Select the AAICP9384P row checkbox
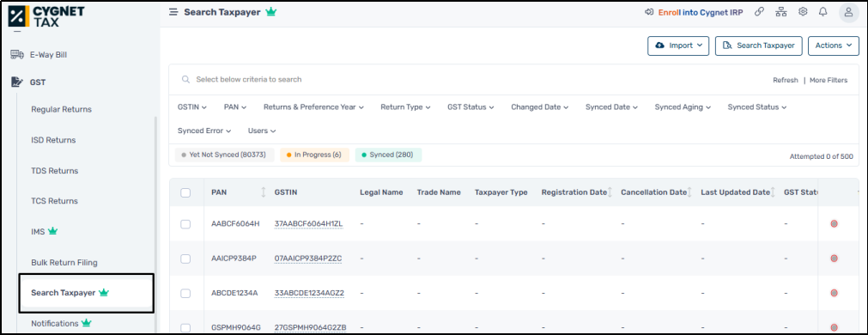The width and height of the screenshot is (868, 335). [x=186, y=259]
